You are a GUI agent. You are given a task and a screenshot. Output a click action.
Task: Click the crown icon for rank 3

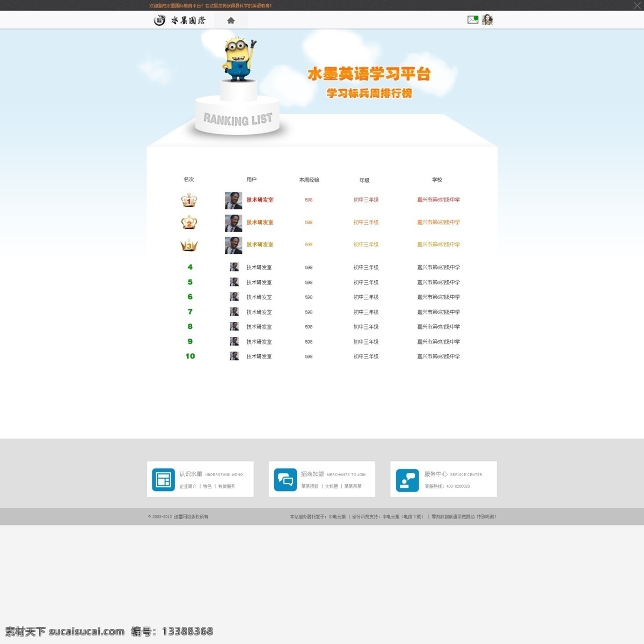(x=189, y=245)
